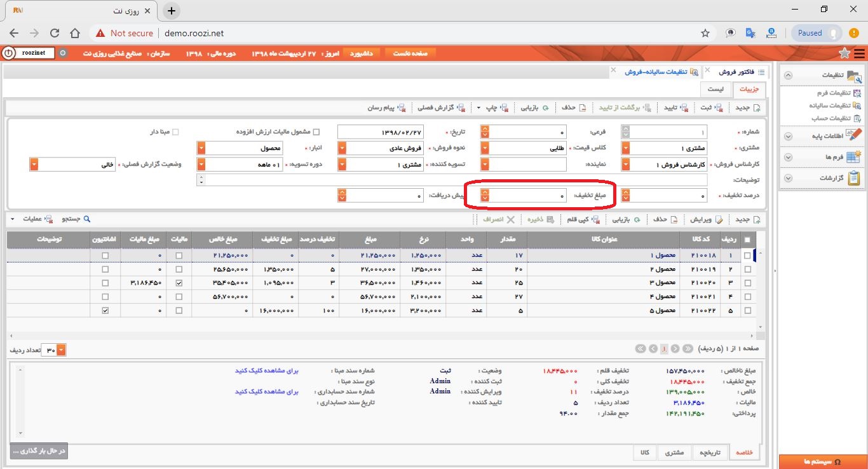
Task: Click Chrome's reload page button
Action: (55, 33)
